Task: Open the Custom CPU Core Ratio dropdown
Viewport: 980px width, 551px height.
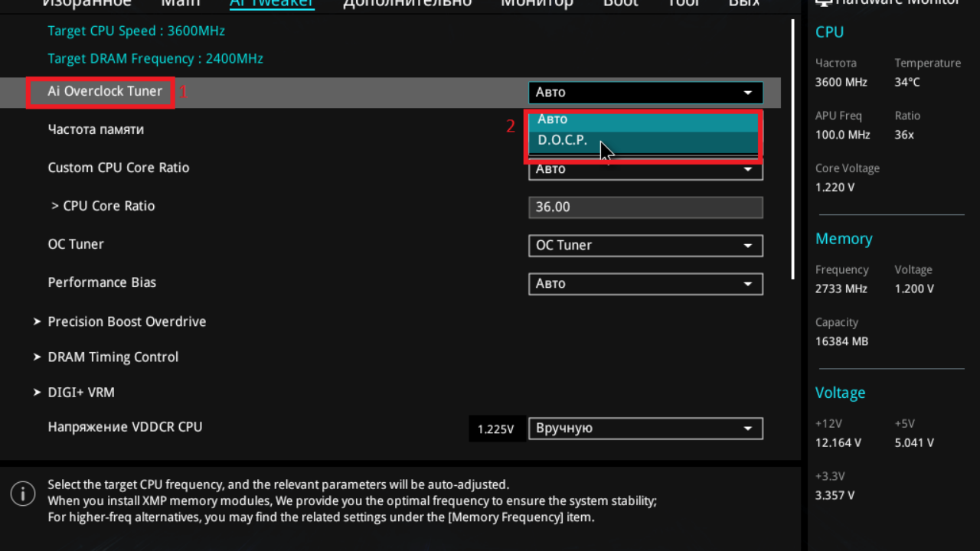Action: pyautogui.click(x=645, y=171)
